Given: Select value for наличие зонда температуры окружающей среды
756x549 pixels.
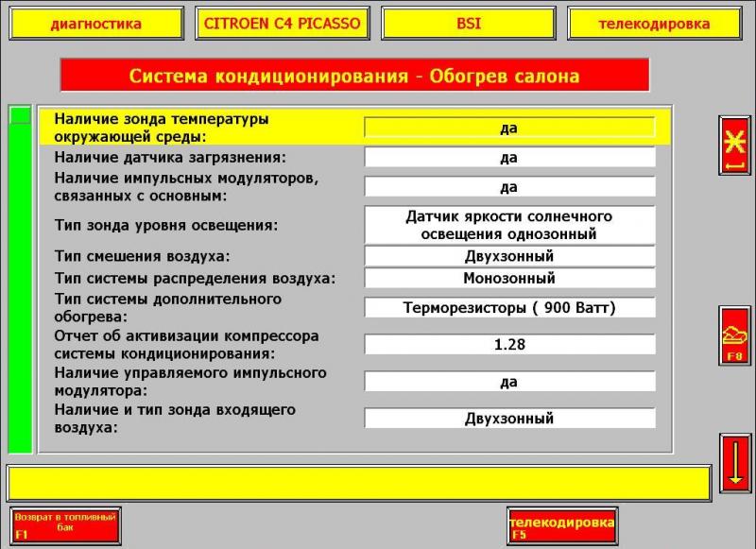Looking at the screenshot, I should (x=509, y=128).
